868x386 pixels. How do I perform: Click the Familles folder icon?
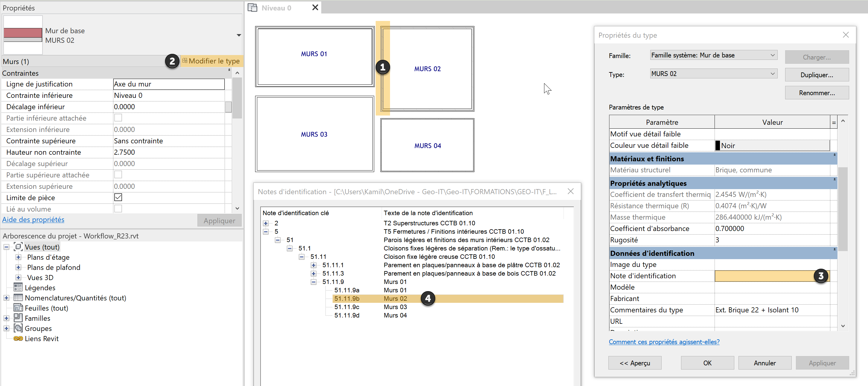(x=18, y=317)
